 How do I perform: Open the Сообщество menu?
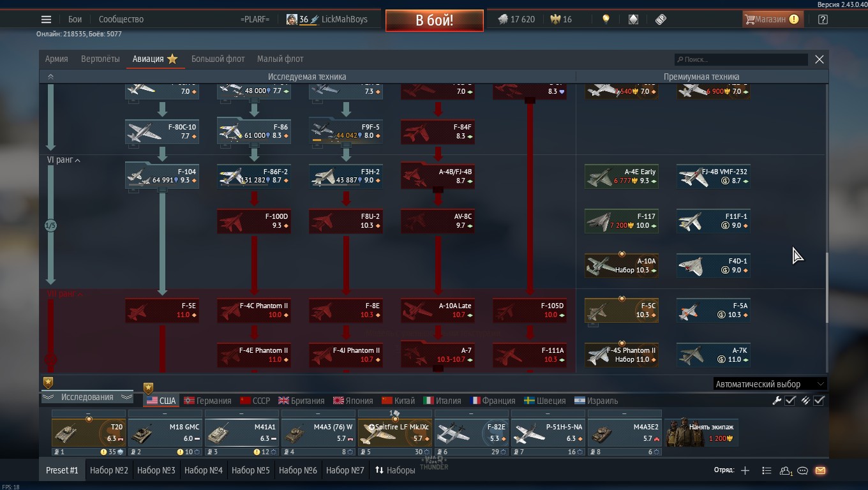(121, 19)
